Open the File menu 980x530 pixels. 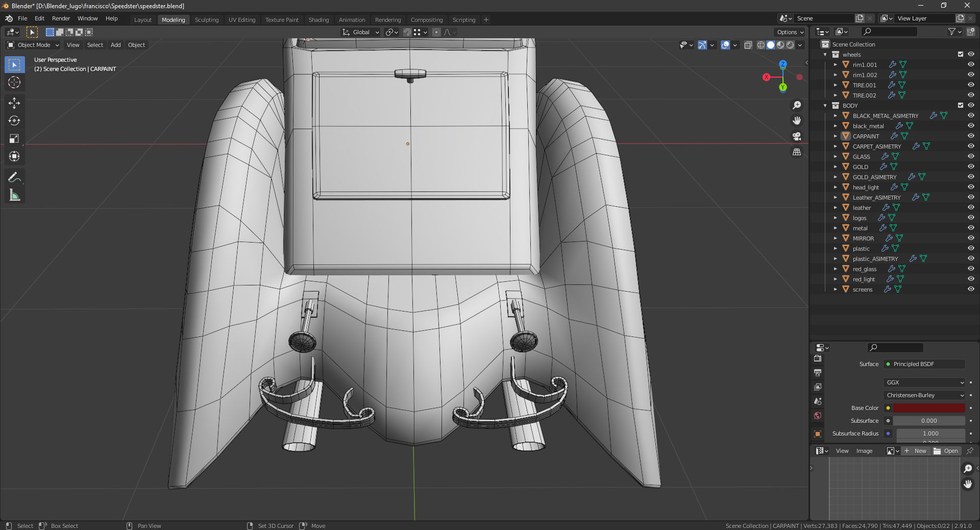click(x=22, y=18)
